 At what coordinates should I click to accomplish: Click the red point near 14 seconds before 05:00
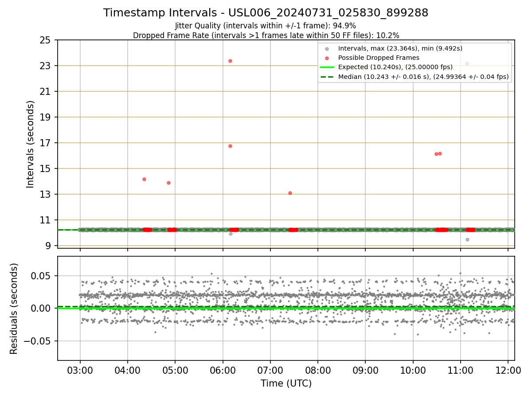point(168,183)
